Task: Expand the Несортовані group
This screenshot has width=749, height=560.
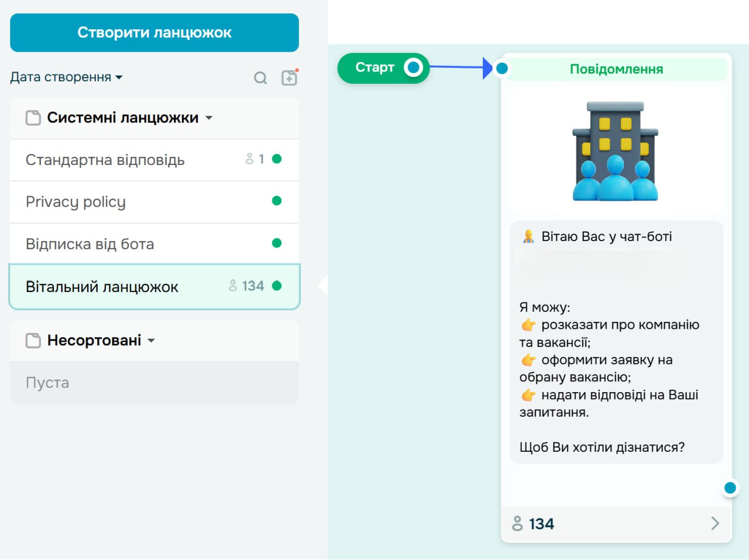Action: pos(151,341)
